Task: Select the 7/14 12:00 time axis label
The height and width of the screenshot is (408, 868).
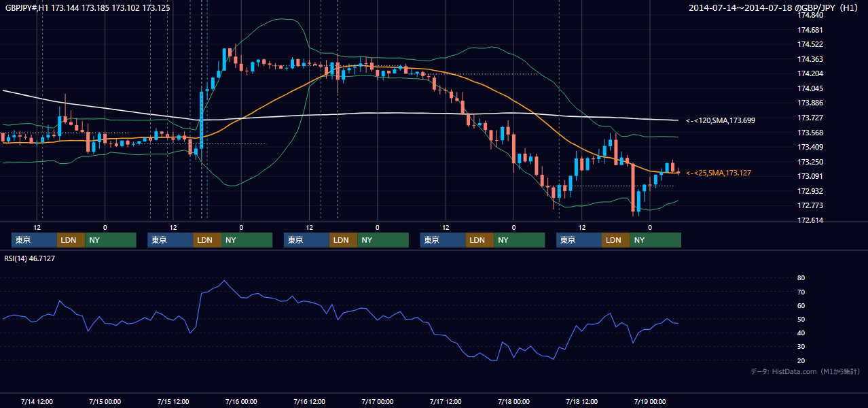Action: (x=37, y=401)
